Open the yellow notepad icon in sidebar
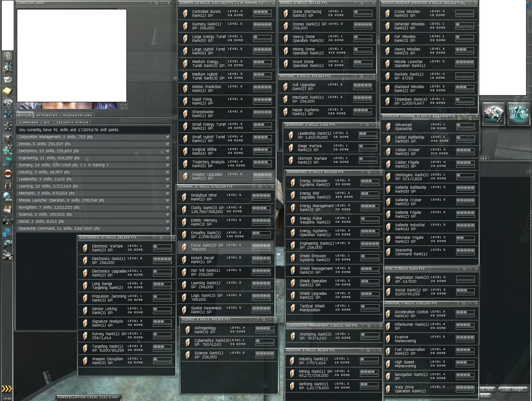The width and height of the screenshot is (532, 401). click(x=8, y=91)
